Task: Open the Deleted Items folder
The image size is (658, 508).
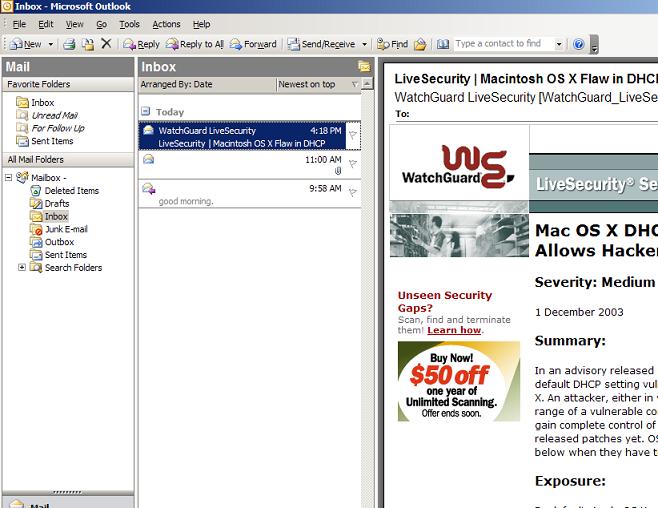Action: point(71,190)
